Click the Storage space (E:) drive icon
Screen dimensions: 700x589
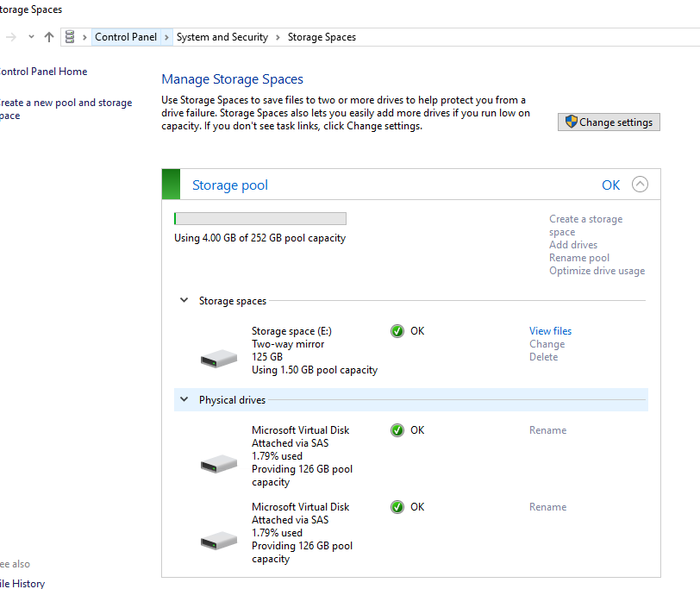click(219, 358)
